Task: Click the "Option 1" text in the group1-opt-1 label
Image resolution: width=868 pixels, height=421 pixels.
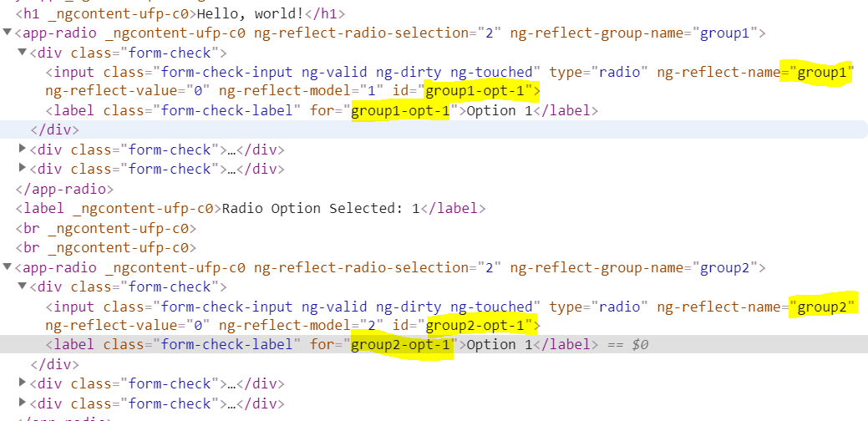Action: (500, 110)
